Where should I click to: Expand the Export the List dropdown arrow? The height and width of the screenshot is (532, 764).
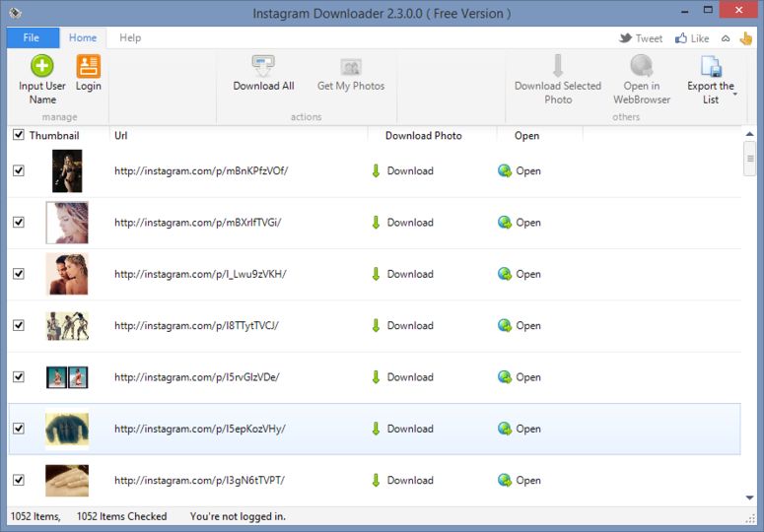click(x=734, y=94)
